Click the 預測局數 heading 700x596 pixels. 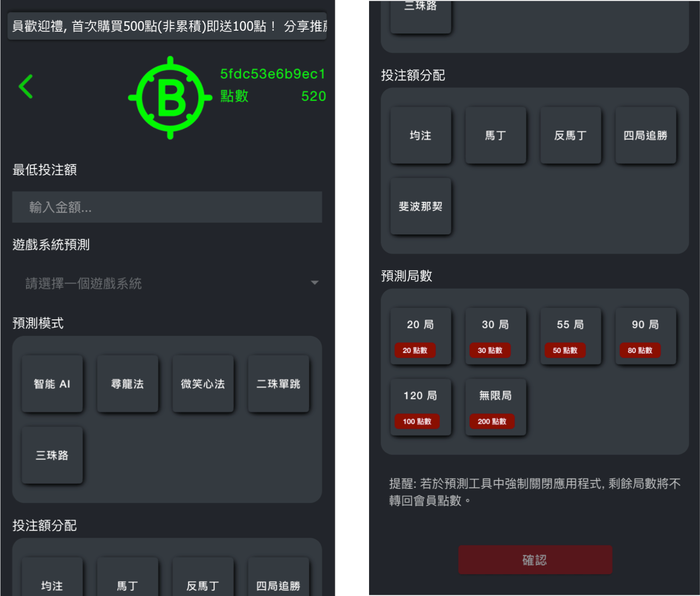click(x=407, y=276)
